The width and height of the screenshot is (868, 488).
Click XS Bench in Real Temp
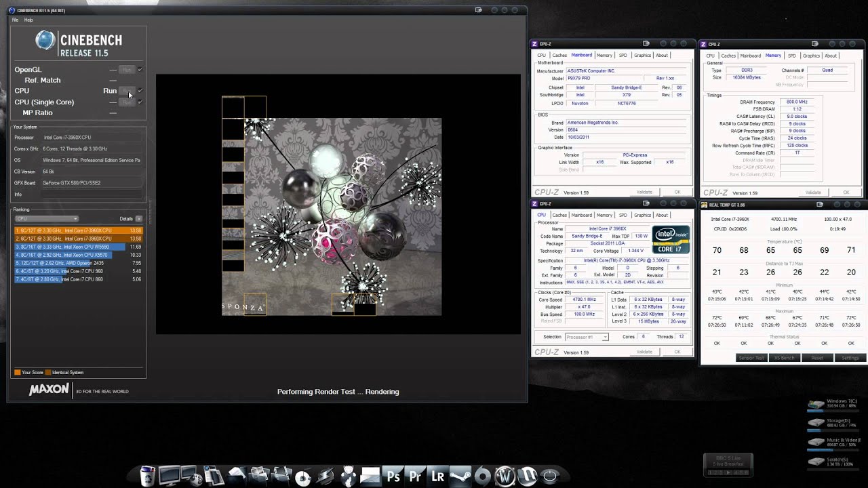coord(784,358)
